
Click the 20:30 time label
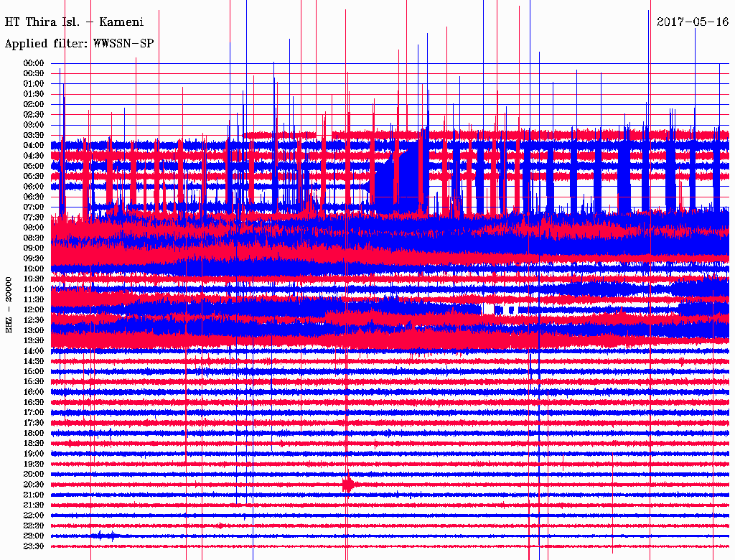click(34, 485)
